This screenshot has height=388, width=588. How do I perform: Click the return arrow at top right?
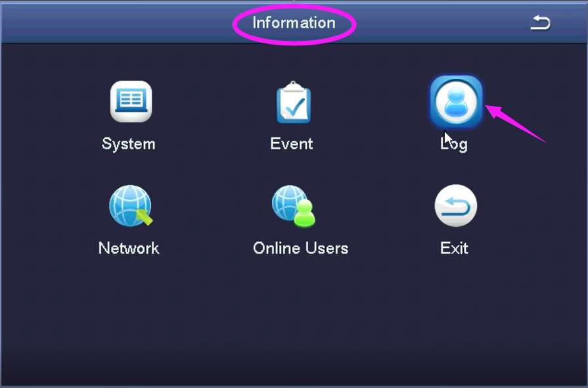pyautogui.click(x=540, y=22)
